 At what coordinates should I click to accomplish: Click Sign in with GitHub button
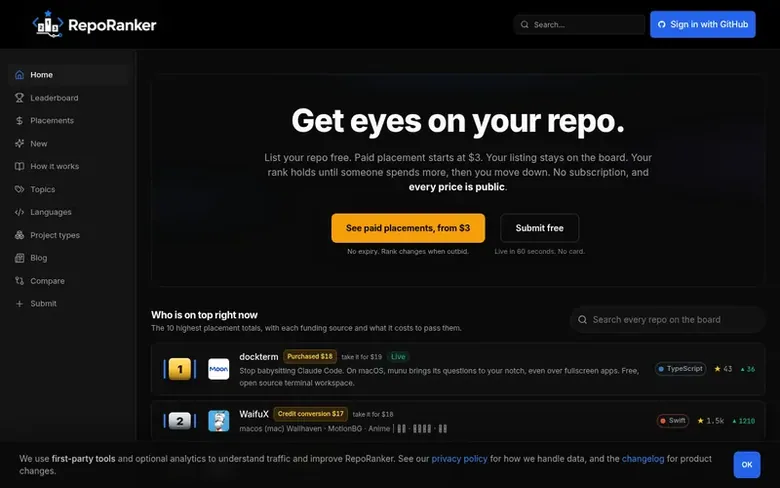pos(702,24)
